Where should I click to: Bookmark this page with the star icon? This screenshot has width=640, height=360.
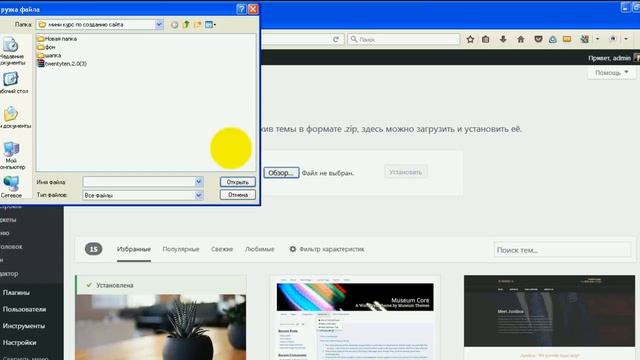click(470, 39)
